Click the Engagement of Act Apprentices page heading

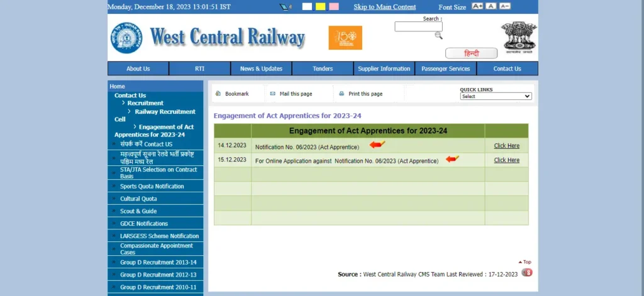pos(287,116)
